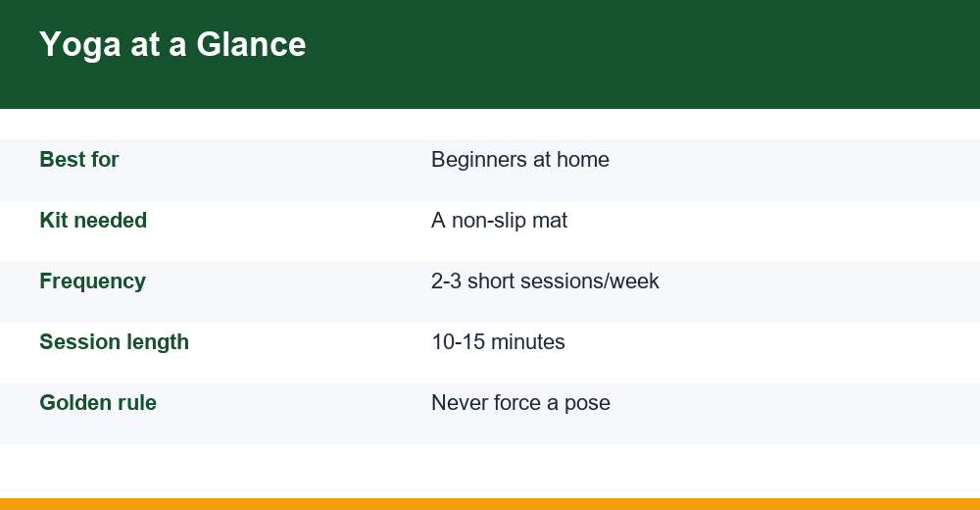Select the 'Kit needed' label
This screenshot has width=980, height=510.
tap(93, 221)
